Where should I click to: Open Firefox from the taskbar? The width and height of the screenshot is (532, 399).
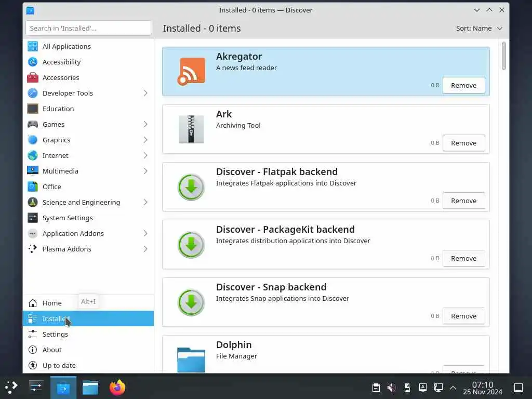pos(117,388)
